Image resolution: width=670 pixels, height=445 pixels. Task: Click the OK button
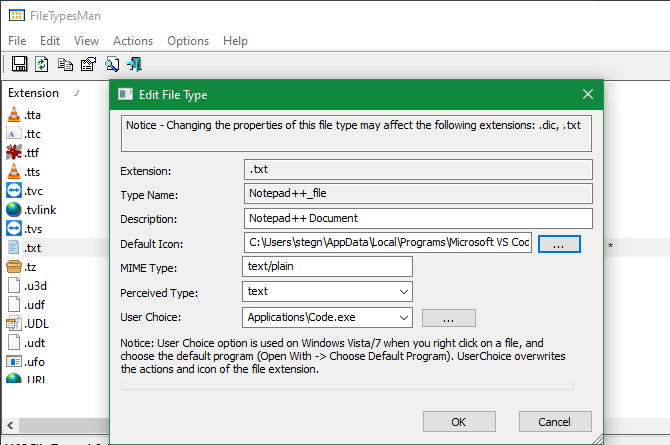click(x=459, y=421)
